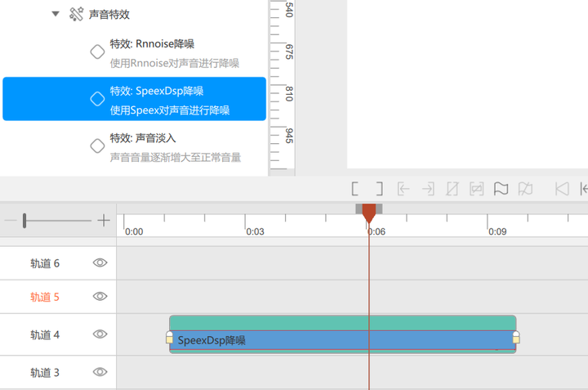Click the 0:00 mark on time ruler
The image size is (588, 390).
pos(134,231)
